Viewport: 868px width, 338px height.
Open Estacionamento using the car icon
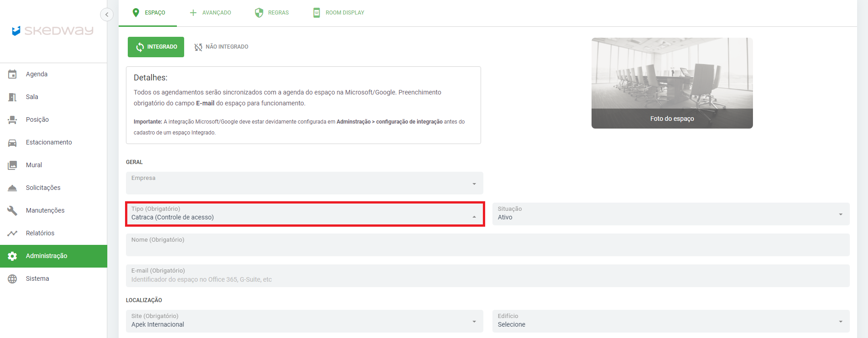click(x=12, y=142)
